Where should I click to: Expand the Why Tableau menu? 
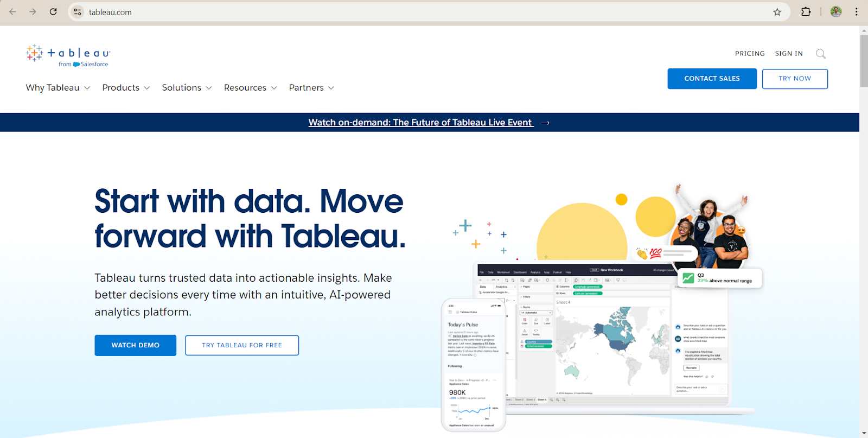58,88
